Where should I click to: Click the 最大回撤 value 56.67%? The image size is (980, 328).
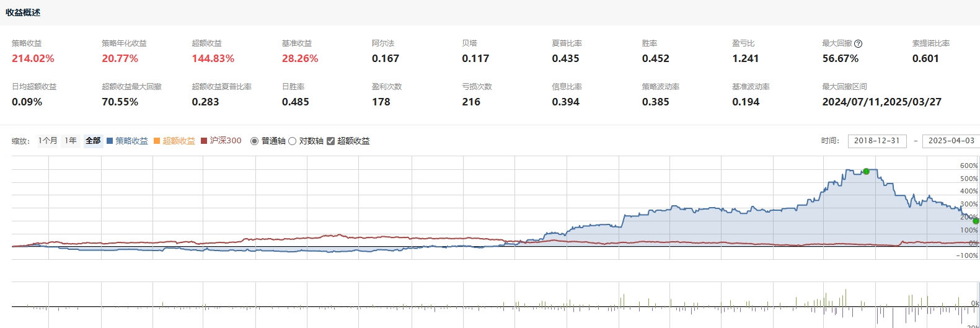pos(840,58)
